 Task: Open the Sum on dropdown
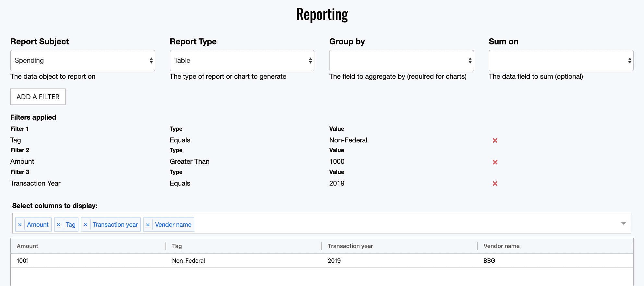point(561,61)
